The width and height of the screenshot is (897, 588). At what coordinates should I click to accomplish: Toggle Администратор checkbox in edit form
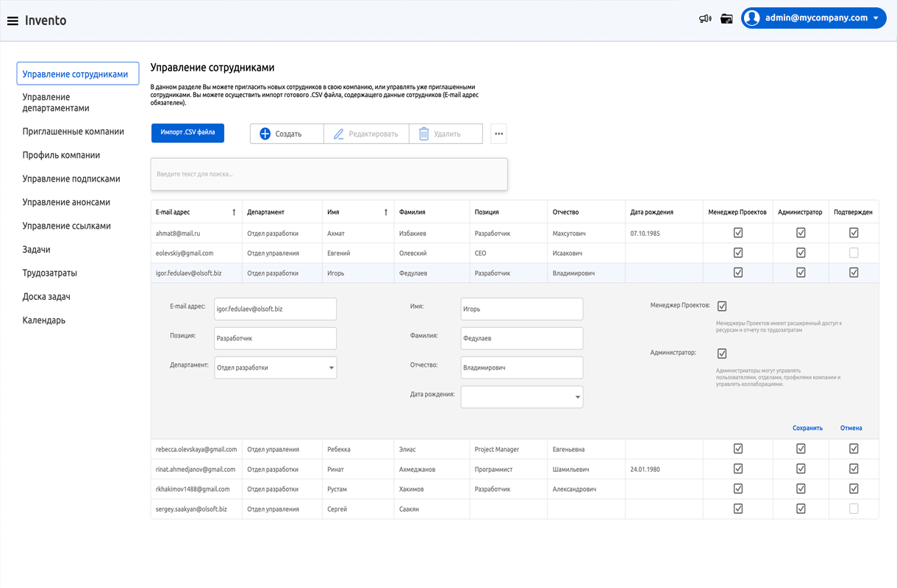722,354
